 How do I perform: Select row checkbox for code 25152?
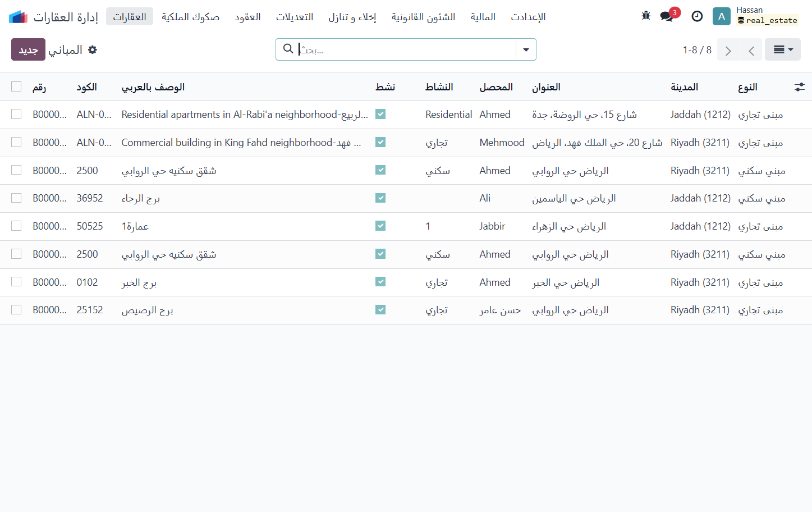(16, 309)
